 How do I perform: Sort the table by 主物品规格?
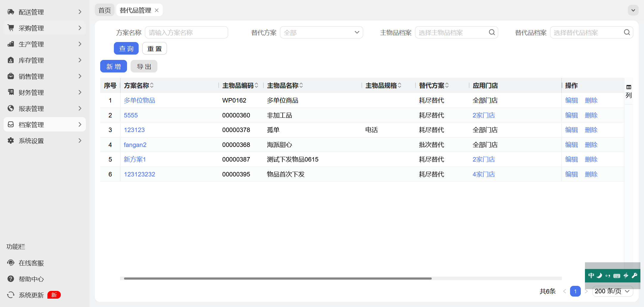coord(400,86)
